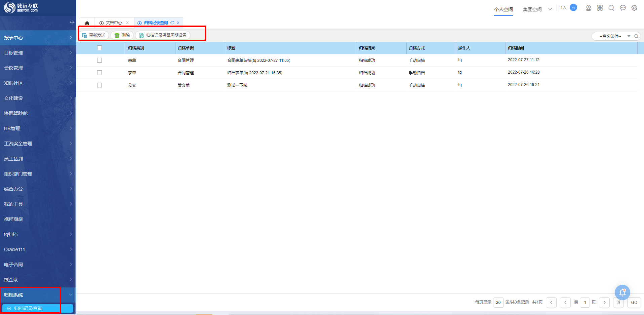This screenshot has height=315, width=644.
Task: Open 归档记录保留周期设置
Action: coord(163,35)
